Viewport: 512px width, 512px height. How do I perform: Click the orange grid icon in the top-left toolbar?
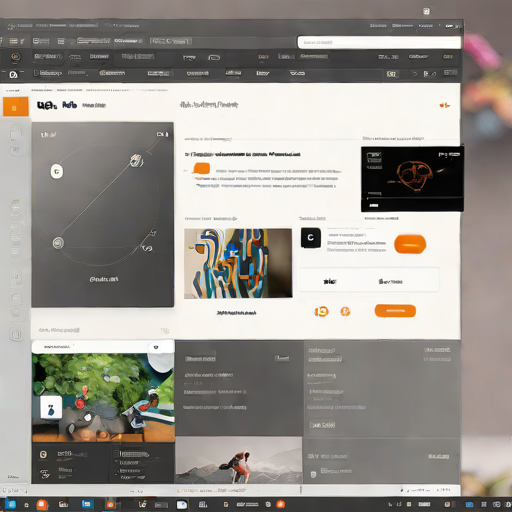pos(13,41)
